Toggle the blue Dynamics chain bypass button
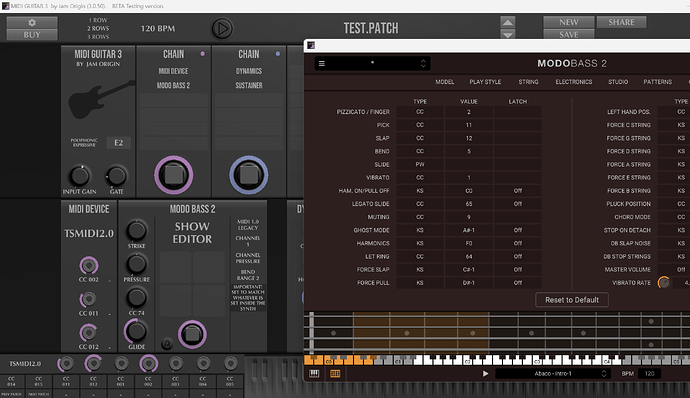Viewport: 690px width, 398px height. click(249, 175)
